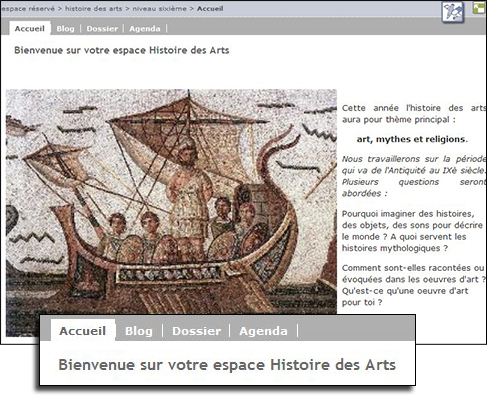The image size is (487, 400).
Task: Click the paragraph starting 'Comment sont-elles racontées'
Action: point(414,285)
